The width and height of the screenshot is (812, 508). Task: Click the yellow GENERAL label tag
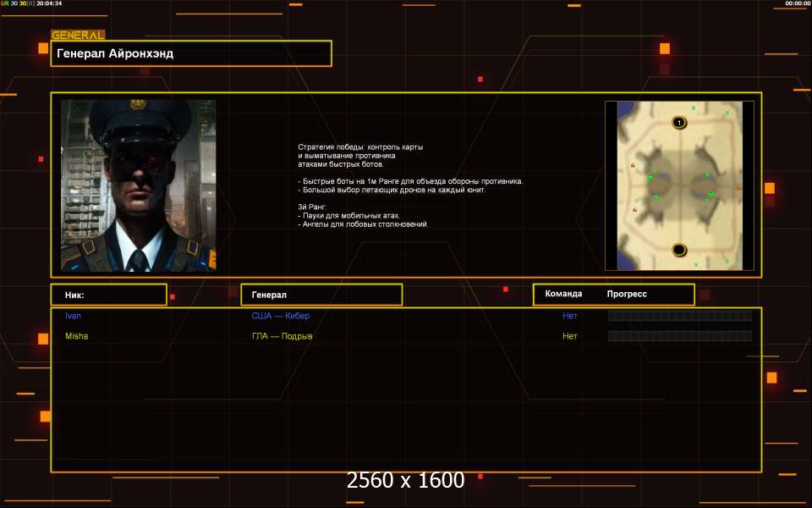coord(78,36)
